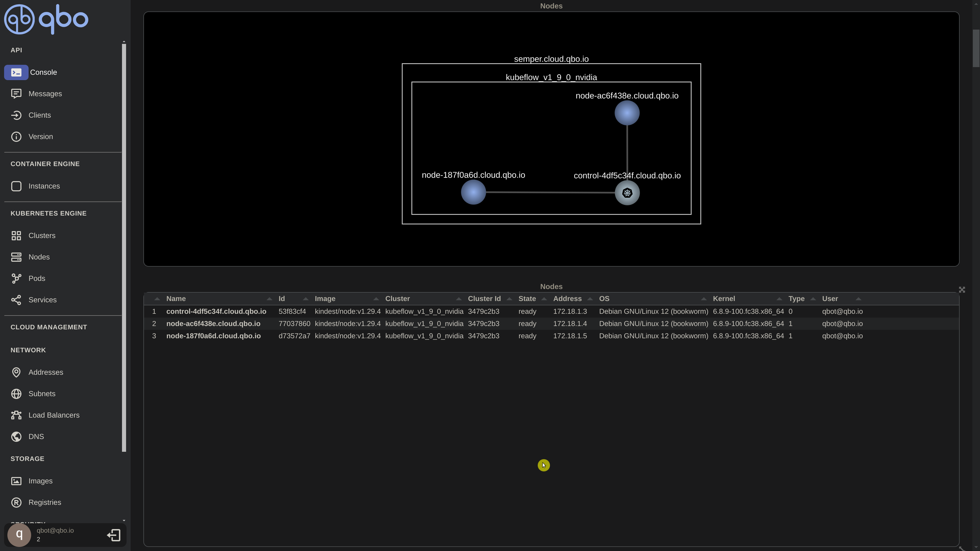
Task: Select the Services icon
Action: coord(16,300)
